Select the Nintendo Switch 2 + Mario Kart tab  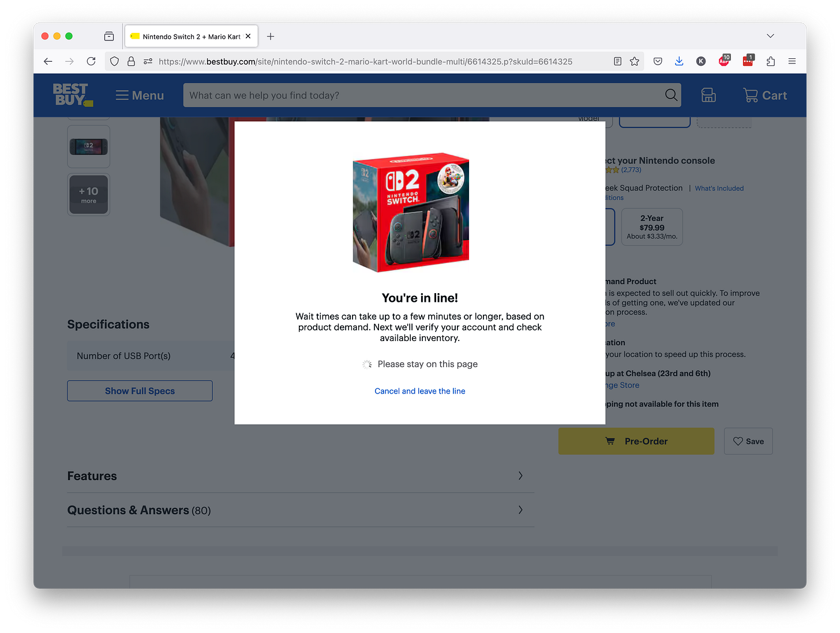(191, 36)
